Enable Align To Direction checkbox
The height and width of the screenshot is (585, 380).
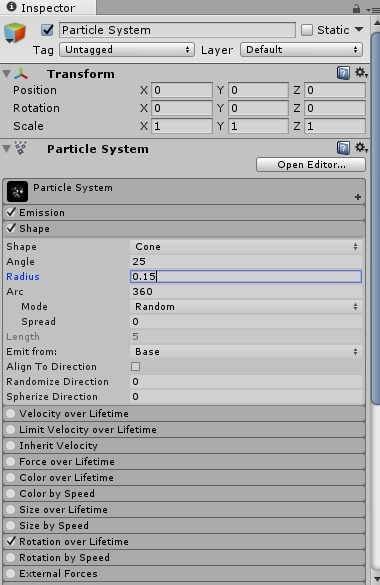point(136,366)
